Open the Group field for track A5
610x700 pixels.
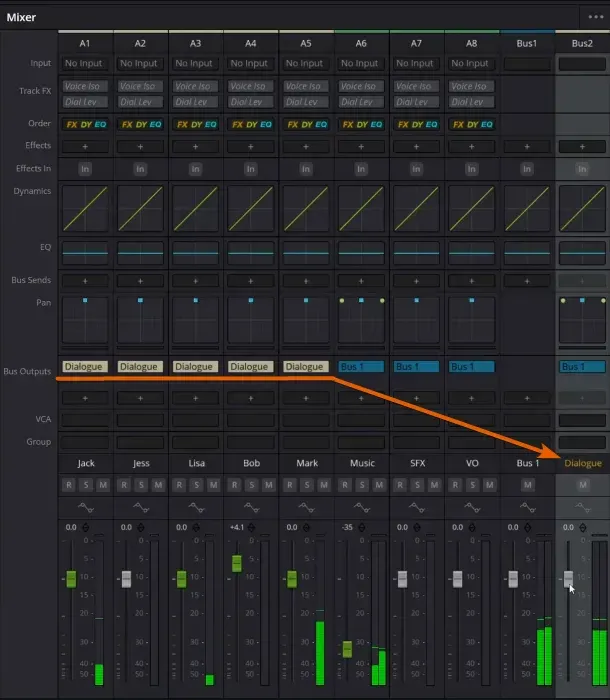pyautogui.click(x=306, y=442)
